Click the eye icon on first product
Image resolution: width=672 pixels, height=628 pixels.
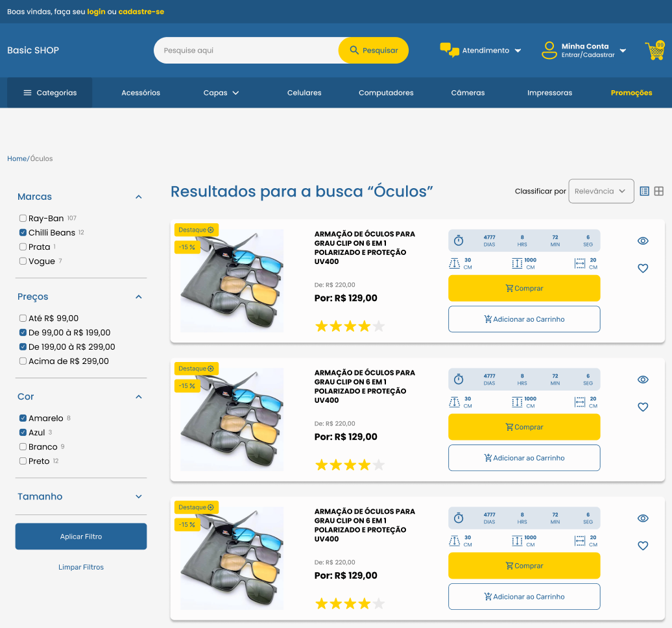pyautogui.click(x=643, y=241)
